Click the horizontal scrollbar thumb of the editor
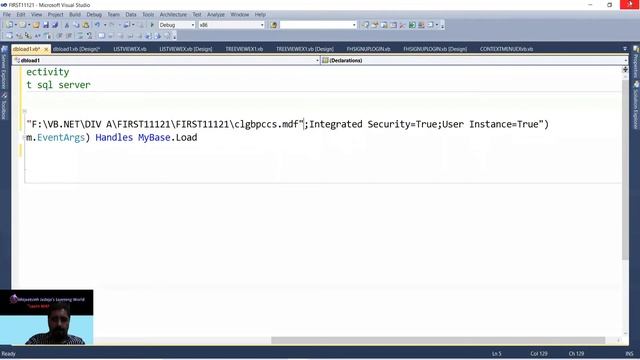The height and width of the screenshot is (360, 640). (438, 340)
